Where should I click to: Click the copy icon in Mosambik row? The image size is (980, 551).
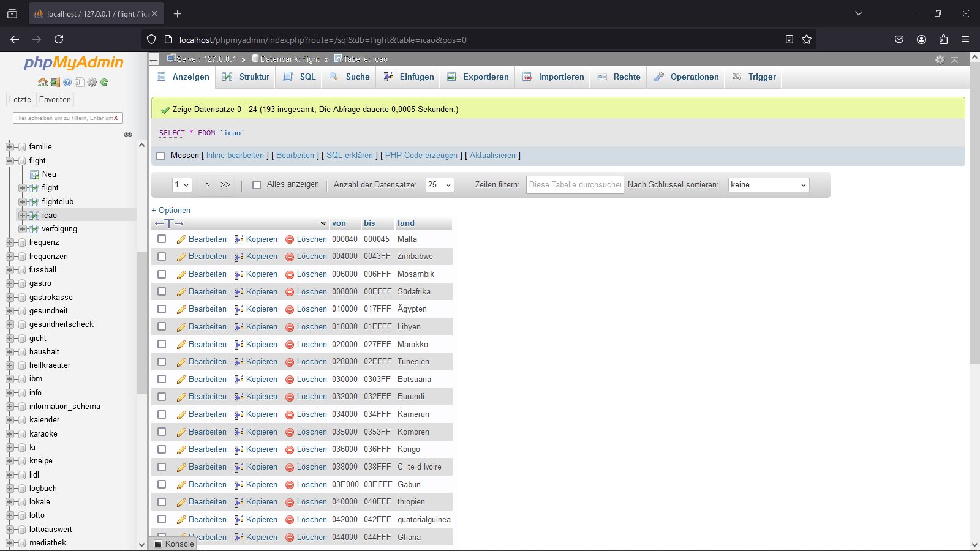(x=239, y=274)
